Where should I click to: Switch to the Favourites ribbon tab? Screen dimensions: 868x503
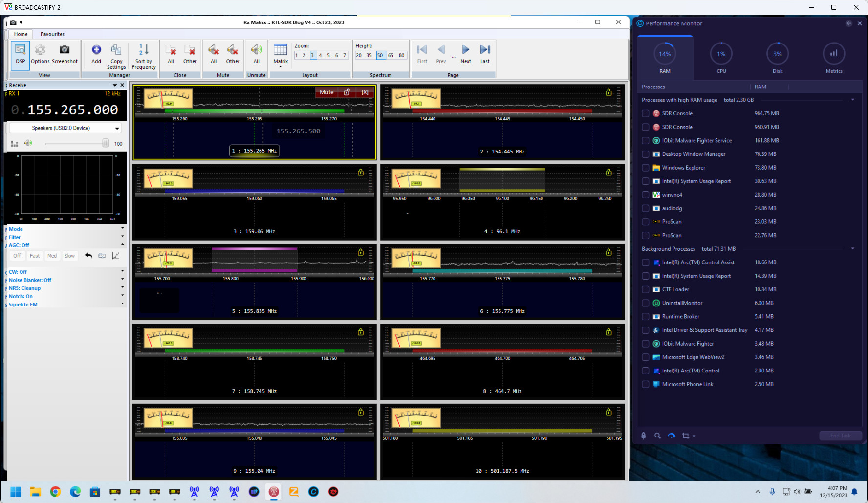[52, 34]
